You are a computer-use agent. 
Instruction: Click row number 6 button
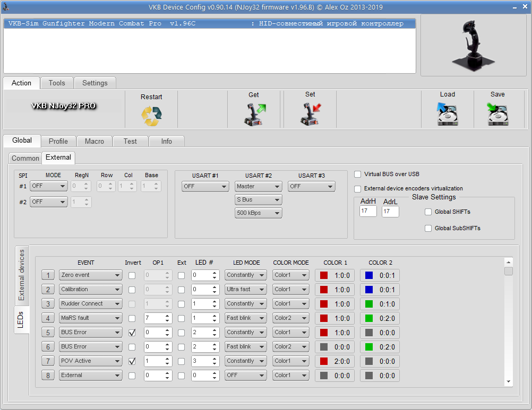[x=48, y=347]
